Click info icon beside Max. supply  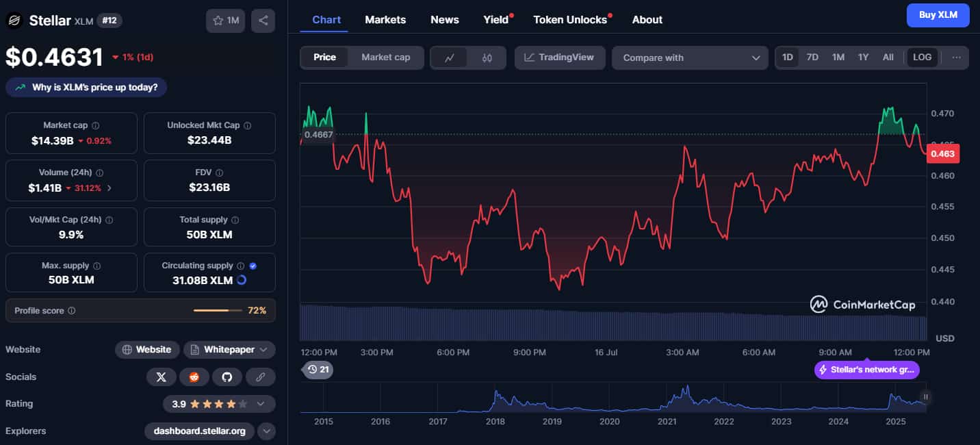pos(96,266)
